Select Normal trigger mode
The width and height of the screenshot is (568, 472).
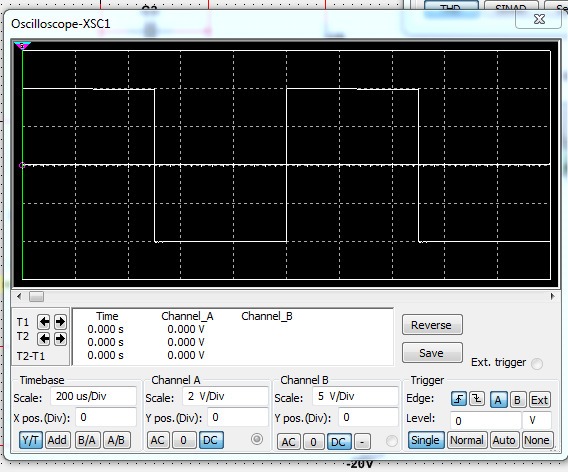click(467, 440)
